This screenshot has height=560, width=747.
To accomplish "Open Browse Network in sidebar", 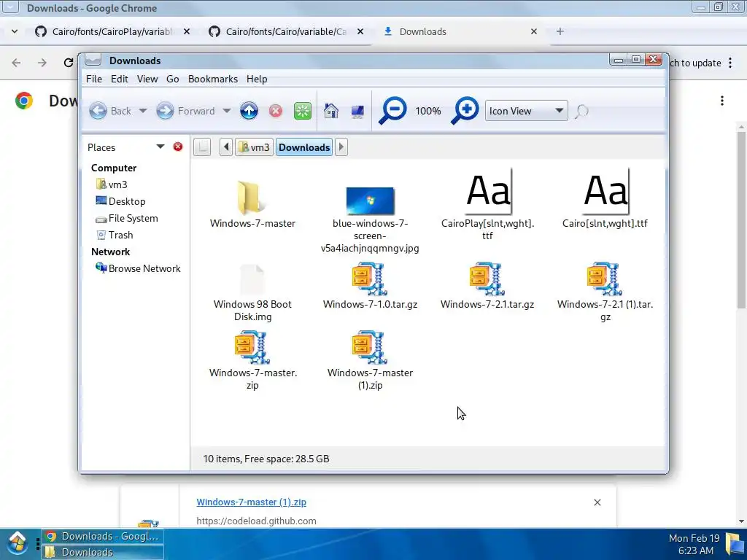I will (x=138, y=268).
